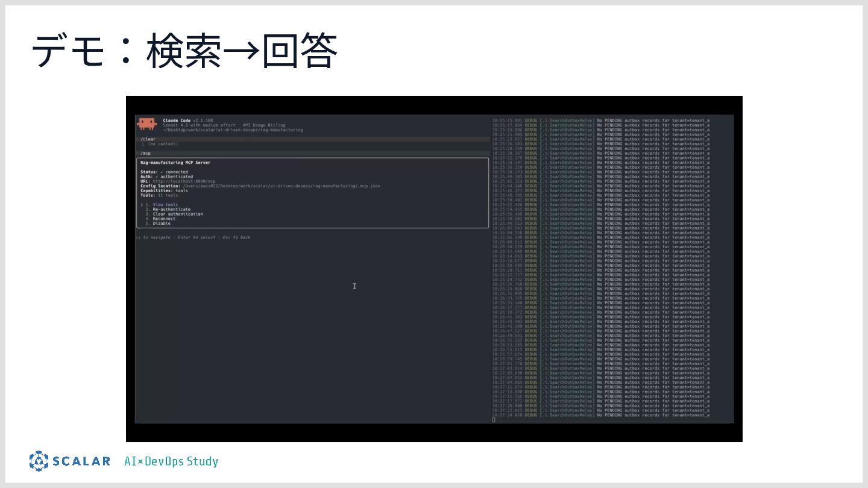Click the "Rag-manufacturing MCP Server" heading

coord(175,163)
